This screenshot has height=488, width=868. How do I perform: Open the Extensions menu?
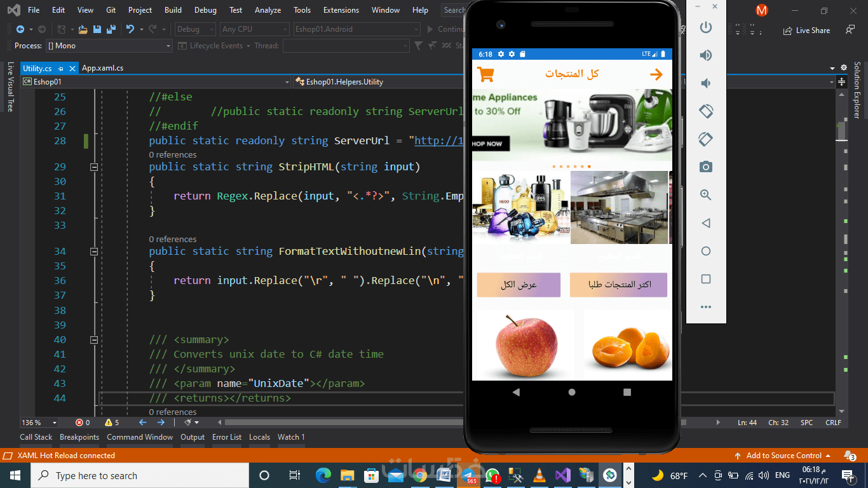click(x=341, y=10)
